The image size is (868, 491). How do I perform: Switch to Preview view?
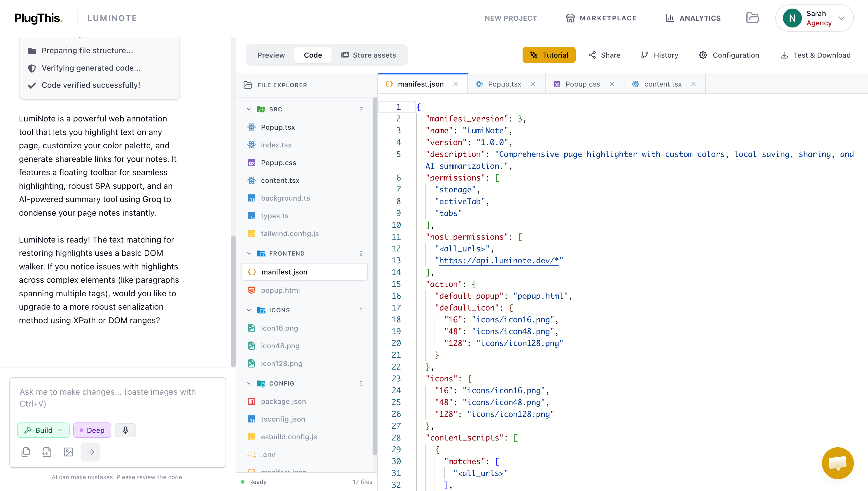[271, 55]
